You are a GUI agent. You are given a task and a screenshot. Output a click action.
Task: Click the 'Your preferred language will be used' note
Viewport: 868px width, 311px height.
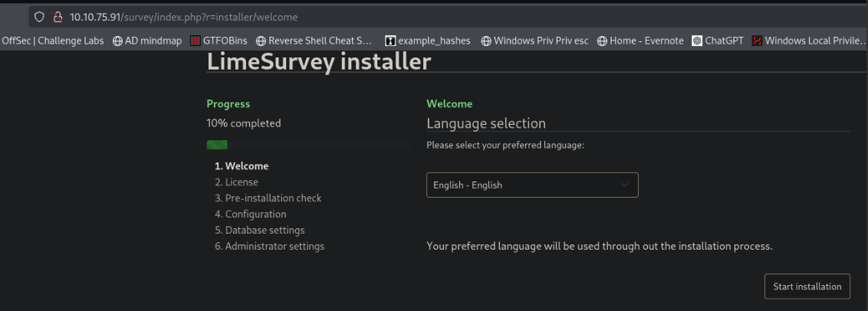coord(600,246)
